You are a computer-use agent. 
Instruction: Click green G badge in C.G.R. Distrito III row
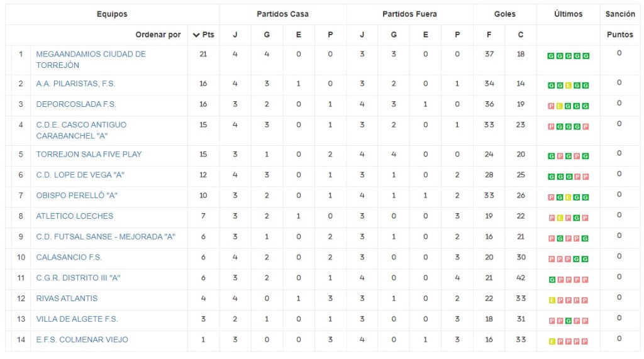(x=551, y=280)
